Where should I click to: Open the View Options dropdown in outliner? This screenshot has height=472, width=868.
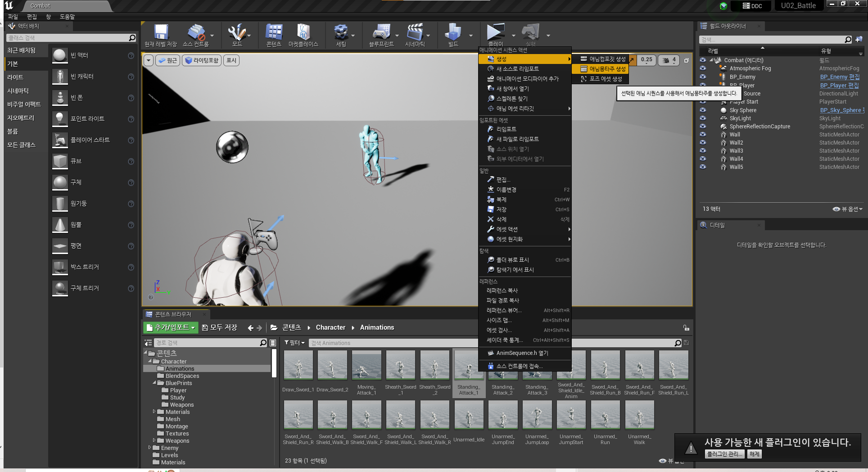[x=848, y=209]
